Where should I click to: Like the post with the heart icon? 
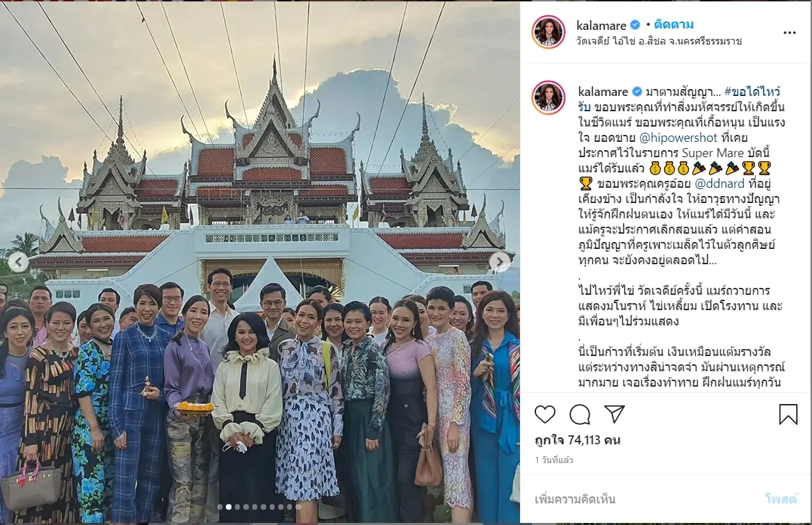[x=545, y=414]
